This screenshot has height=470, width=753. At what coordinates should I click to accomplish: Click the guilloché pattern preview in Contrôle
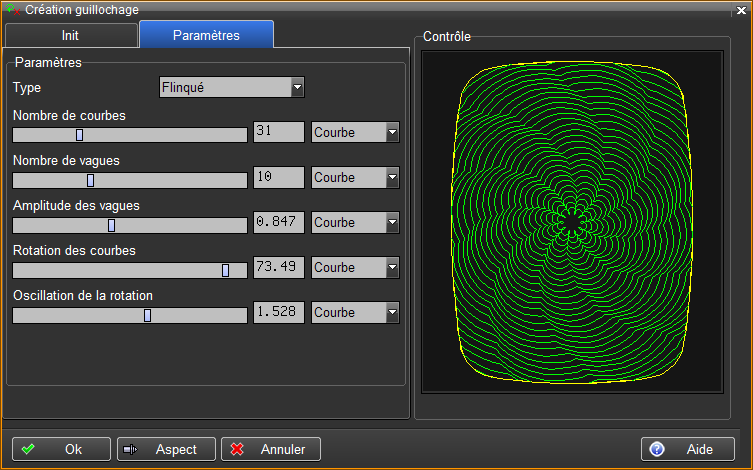[572, 222]
